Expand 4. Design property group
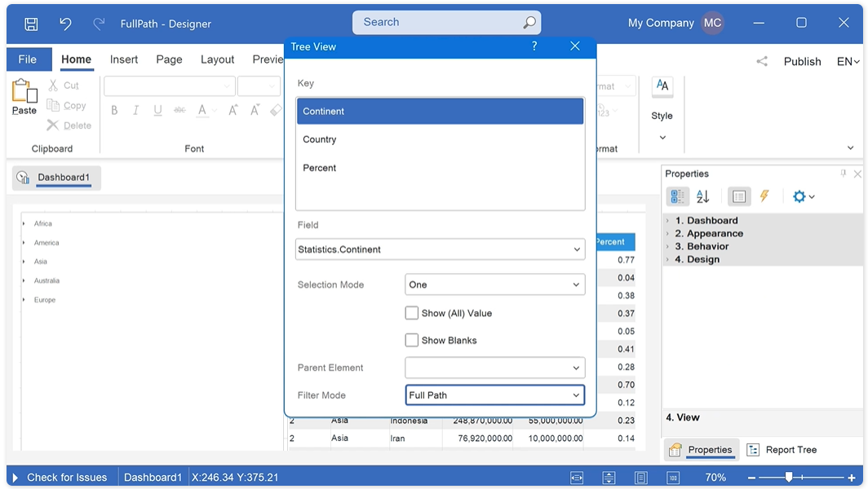Viewport: 868px width, 489px height. point(667,259)
